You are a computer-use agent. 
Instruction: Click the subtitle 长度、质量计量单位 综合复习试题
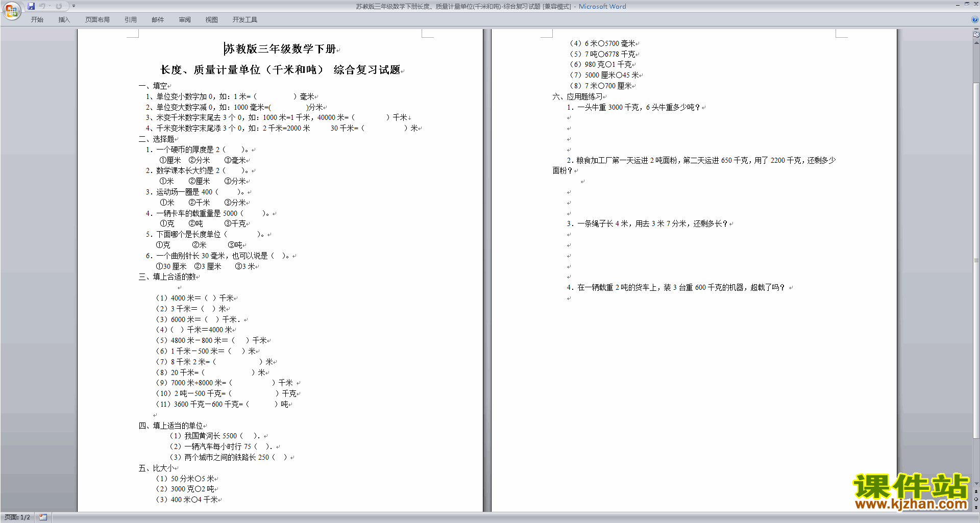[x=280, y=70]
